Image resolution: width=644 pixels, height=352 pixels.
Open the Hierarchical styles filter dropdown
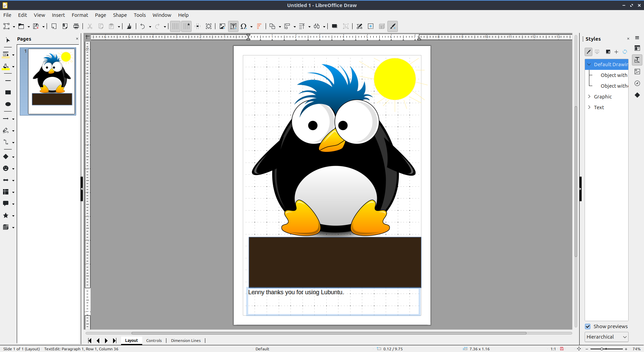click(x=606, y=337)
